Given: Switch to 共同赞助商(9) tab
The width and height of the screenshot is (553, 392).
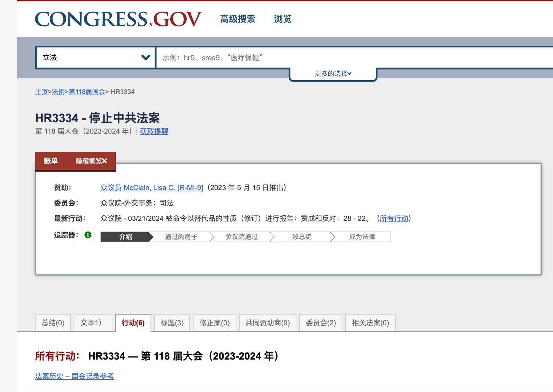Looking at the screenshot, I should point(268,323).
